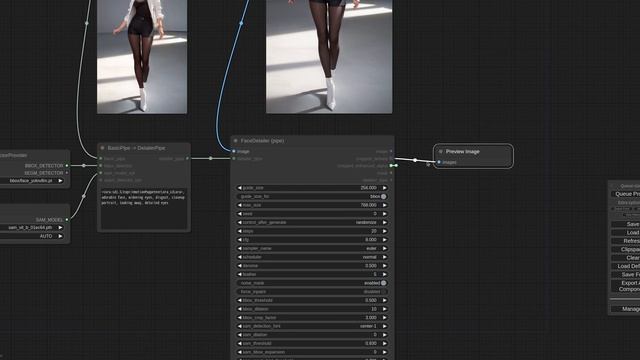Image resolution: width=640 pixels, height=360 pixels.
Task: Next option arrow for sampler_name
Action: click(384, 248)
